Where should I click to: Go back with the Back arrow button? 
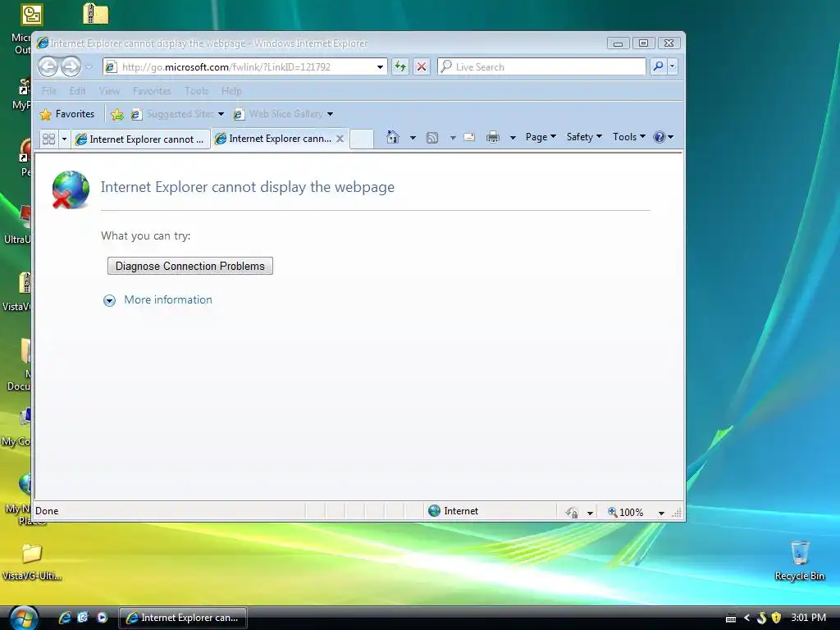(x=48, y=67)
